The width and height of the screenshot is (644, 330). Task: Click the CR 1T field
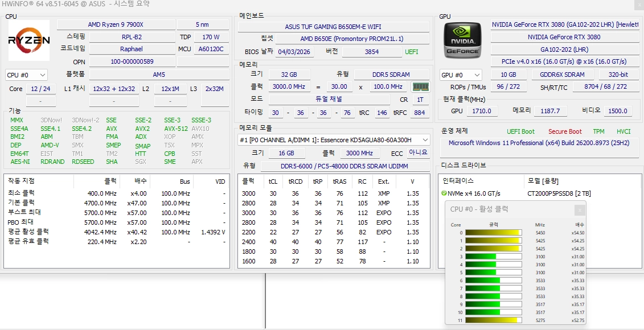[420, 100]
